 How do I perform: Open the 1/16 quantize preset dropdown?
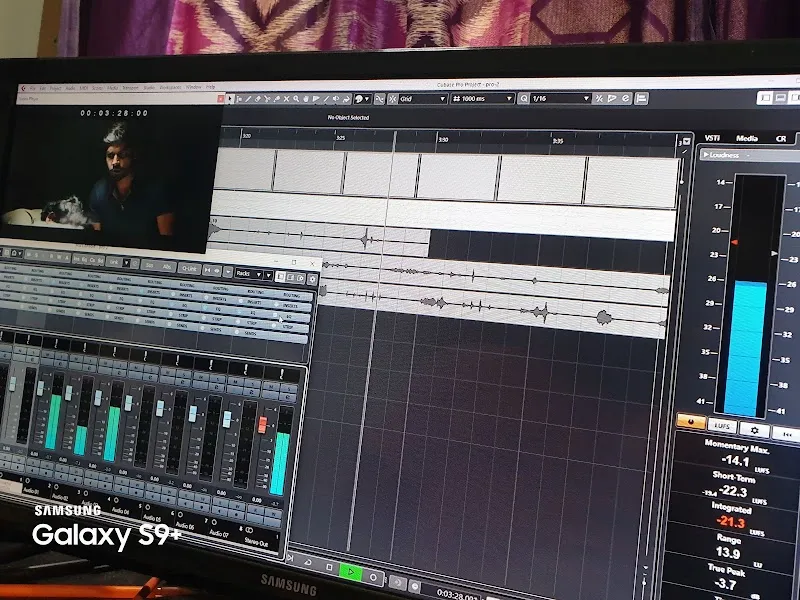560,98
